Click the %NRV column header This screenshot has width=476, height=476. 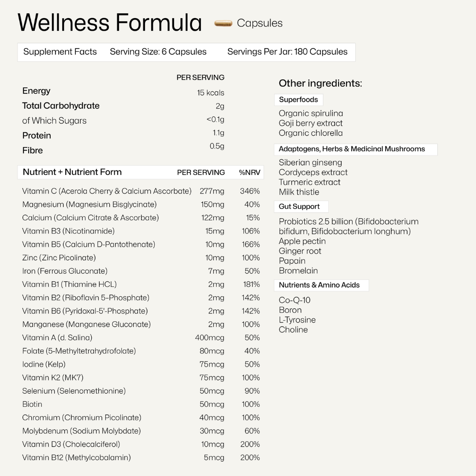click(249, 172)
